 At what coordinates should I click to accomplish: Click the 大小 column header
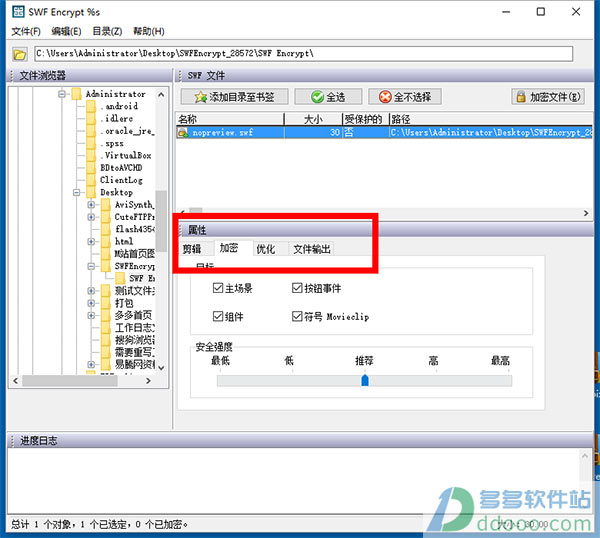(x=313, y=119)
